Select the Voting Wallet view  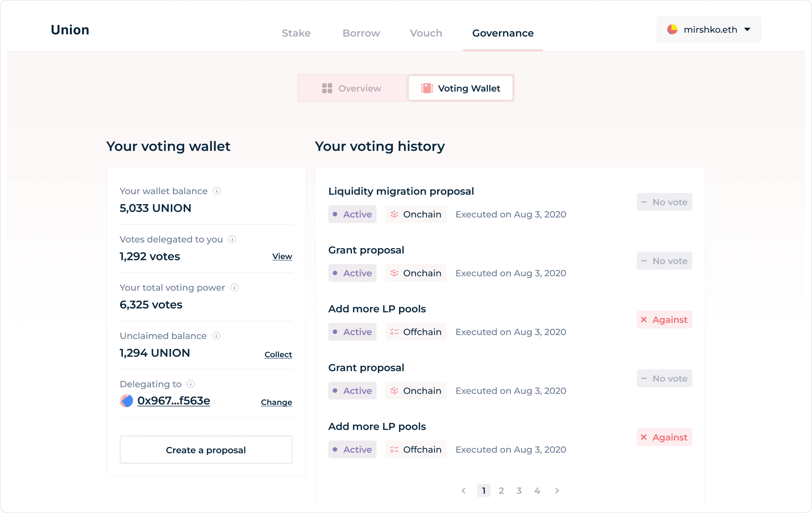461,88
